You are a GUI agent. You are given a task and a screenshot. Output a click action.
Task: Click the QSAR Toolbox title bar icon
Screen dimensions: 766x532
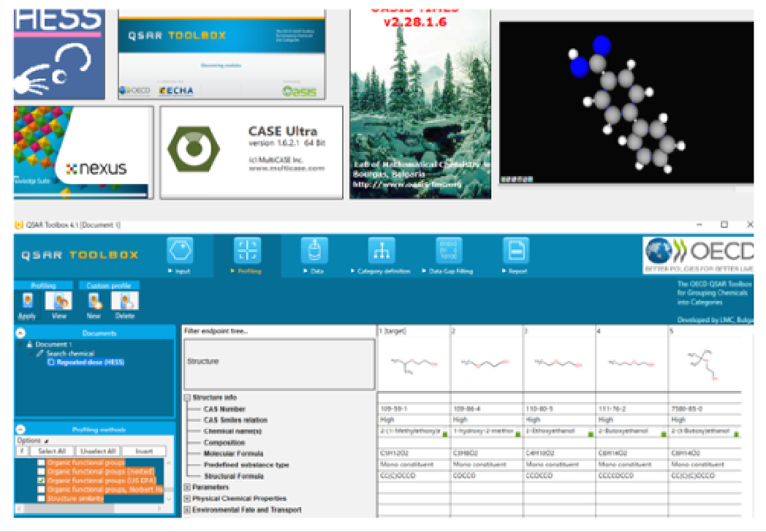(x=19, y=225)
